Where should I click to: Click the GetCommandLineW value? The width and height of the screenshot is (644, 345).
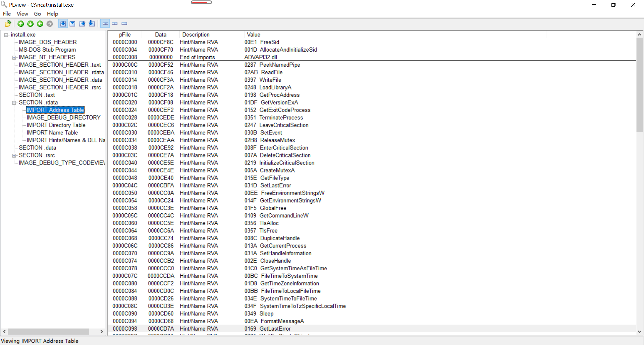pyautogui.click(x=276, y=215)
